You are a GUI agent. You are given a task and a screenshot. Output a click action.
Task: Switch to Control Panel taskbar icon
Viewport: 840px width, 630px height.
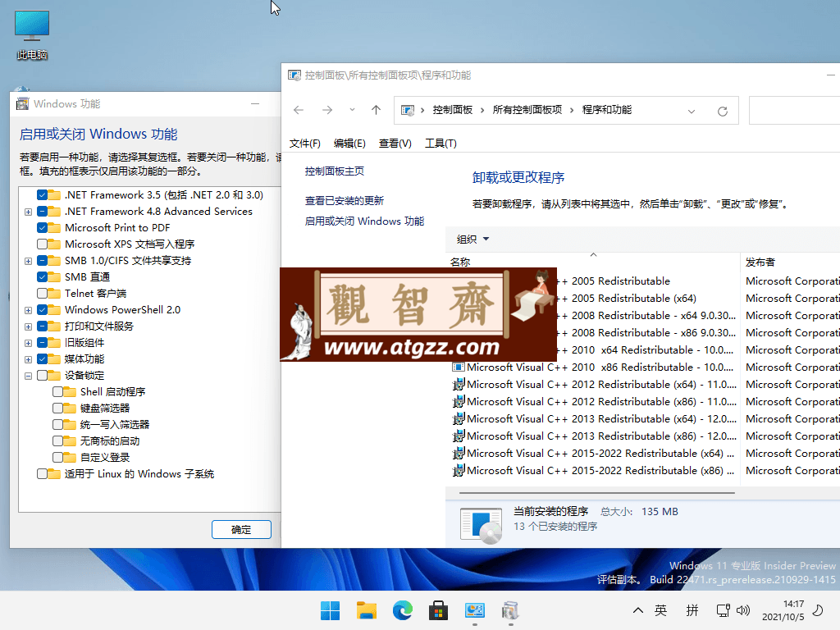point(475,610)
